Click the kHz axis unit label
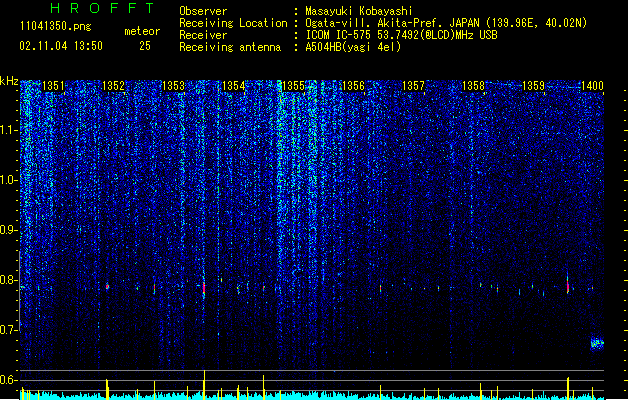The image size is (629, 400). pyautogui.click(x=9, y=81)
